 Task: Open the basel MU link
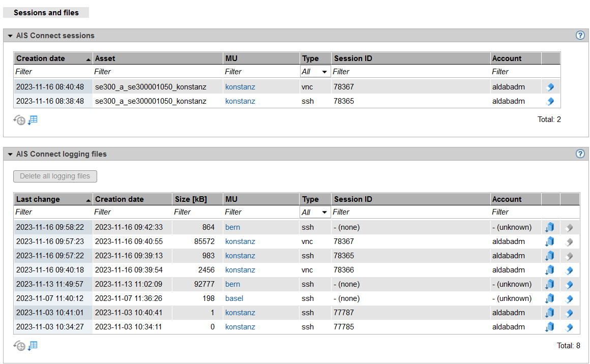click(x=234, y=298)
